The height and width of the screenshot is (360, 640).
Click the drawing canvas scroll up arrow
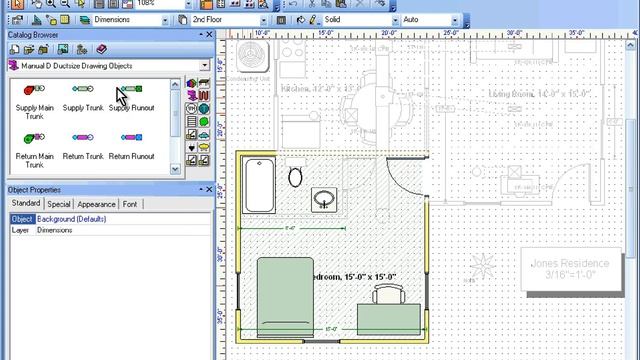coord(631,44)
